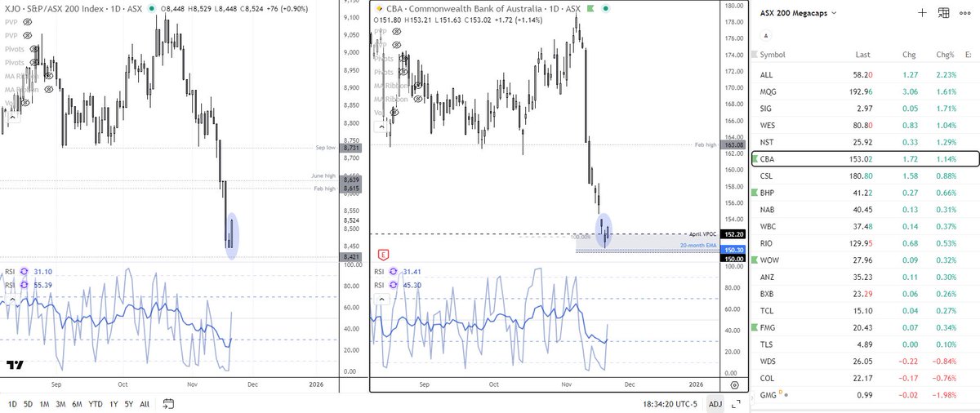Toggle visibility of Vol indicator on CBA chart

[395, 111]
